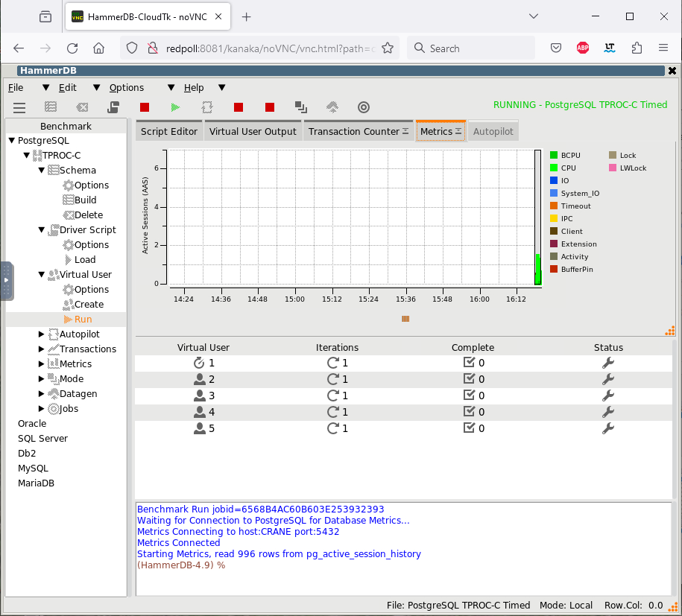
Task: Click the browser address bar URL
Action: click(270, 48)
